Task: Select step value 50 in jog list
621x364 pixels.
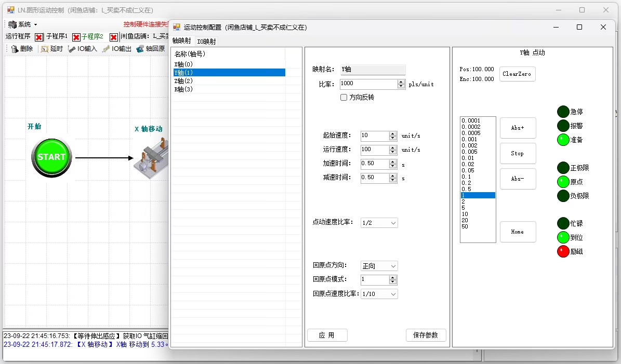Action: [x=478, y=227]
